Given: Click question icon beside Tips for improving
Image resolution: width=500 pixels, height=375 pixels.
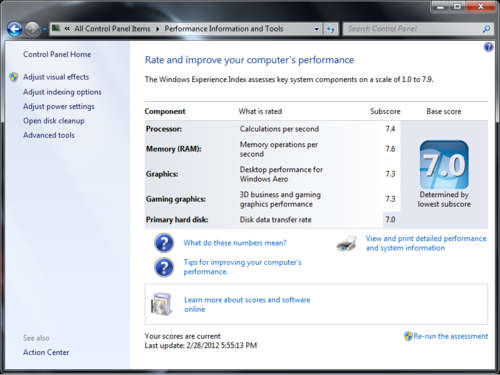Looking at the screenshot, I should click(164, 267).
